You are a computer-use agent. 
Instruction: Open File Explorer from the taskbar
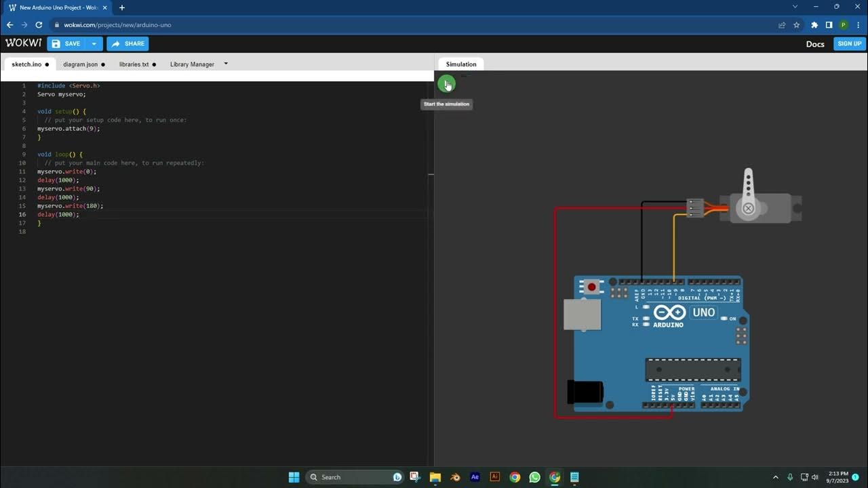(x=435, y=477)
